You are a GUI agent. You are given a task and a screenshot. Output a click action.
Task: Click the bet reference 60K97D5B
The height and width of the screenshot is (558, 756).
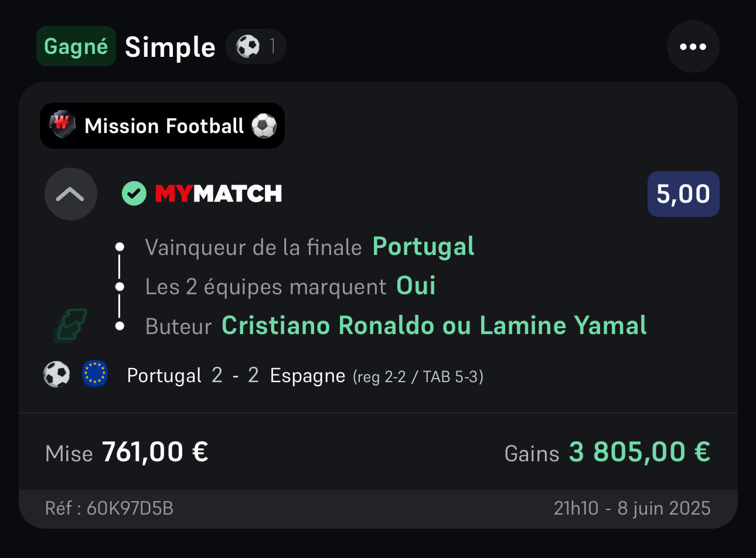109,508
